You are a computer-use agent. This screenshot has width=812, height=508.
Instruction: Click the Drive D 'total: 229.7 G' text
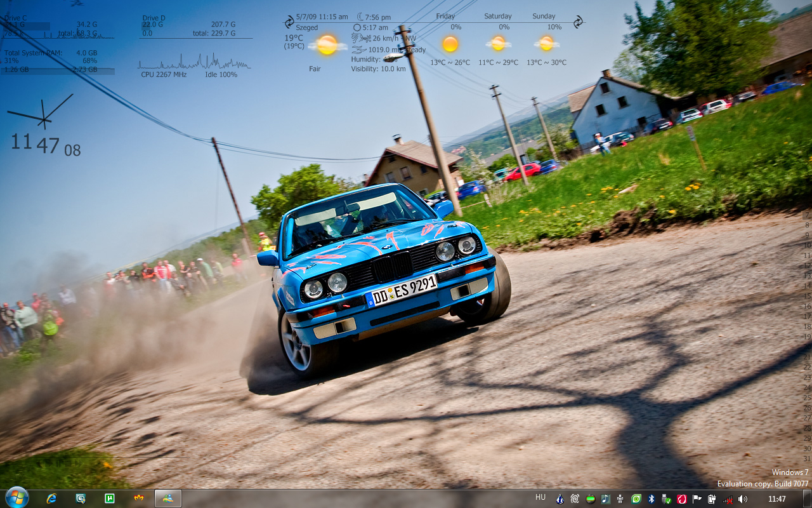point(214,33)
